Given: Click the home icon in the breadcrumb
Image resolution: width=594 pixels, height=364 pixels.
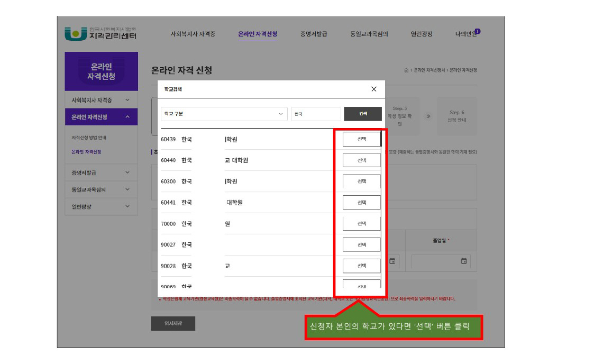Looking at the screenshot, I should click(406, 70).
